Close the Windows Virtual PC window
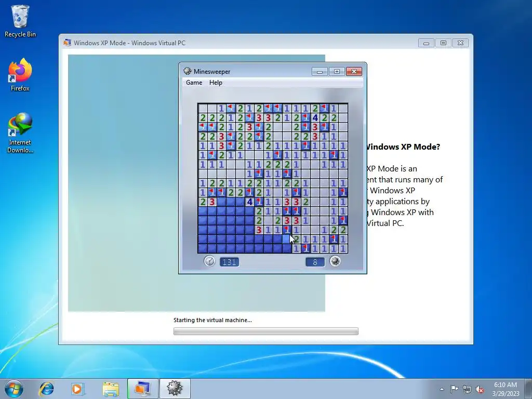This screenshot has height=399, width=532. pos(460,43)
